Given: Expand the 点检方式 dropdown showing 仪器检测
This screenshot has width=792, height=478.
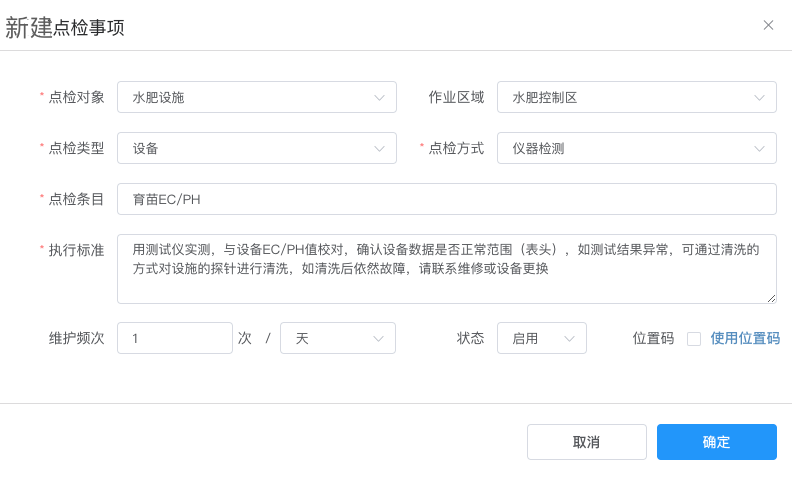Looking at the screenshot, I should (636, 148).
